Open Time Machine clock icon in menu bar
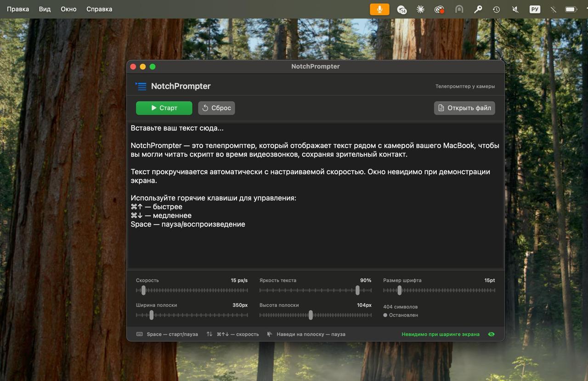This screenshot has width=588, height=381. [x=497, y=9]
